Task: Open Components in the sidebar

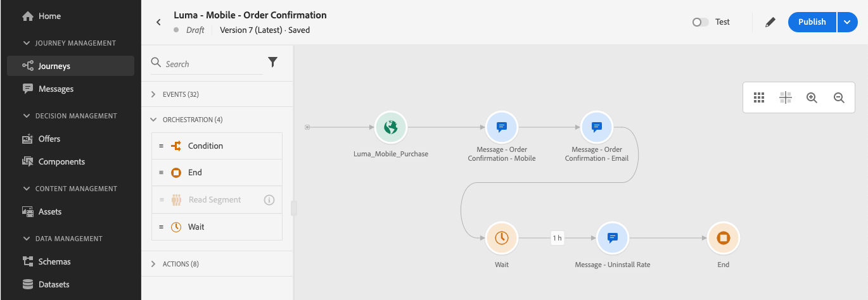Action: point(70,161)
